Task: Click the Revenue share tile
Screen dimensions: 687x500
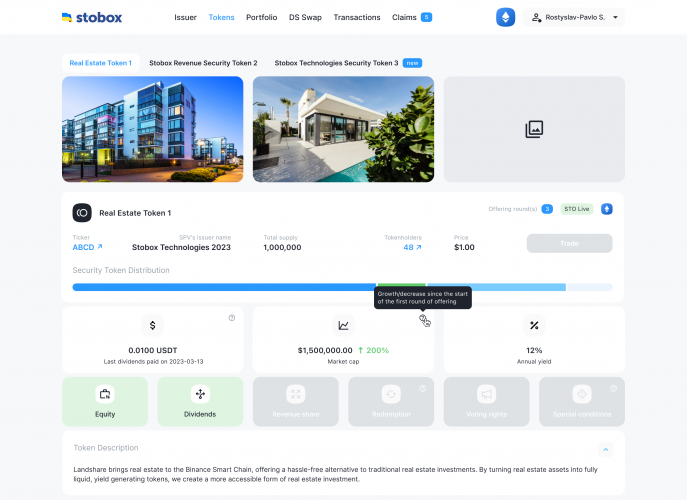Action: pos(296,401)
